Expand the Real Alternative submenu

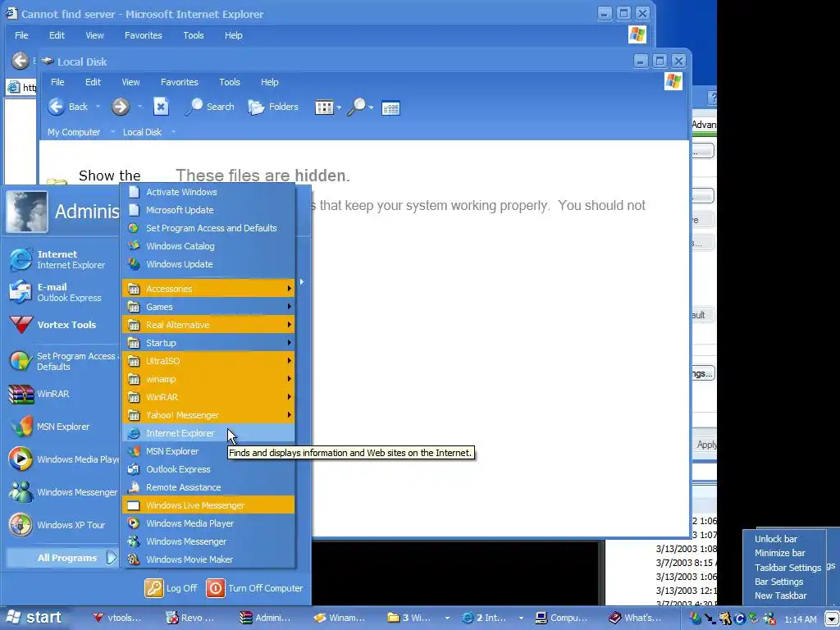point(208,325)
